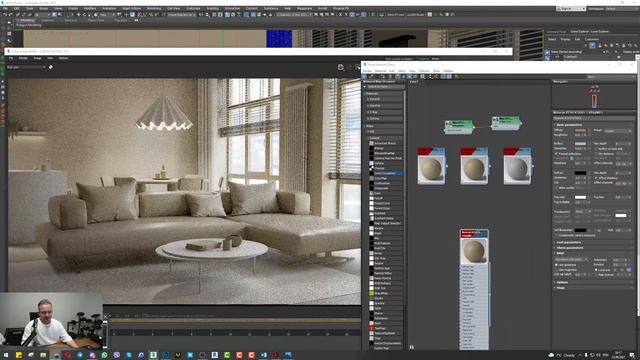Toggle the Parameter Editor panel icon
The width and height of the screenshot is (640, 360).
(x=449, y=76)
